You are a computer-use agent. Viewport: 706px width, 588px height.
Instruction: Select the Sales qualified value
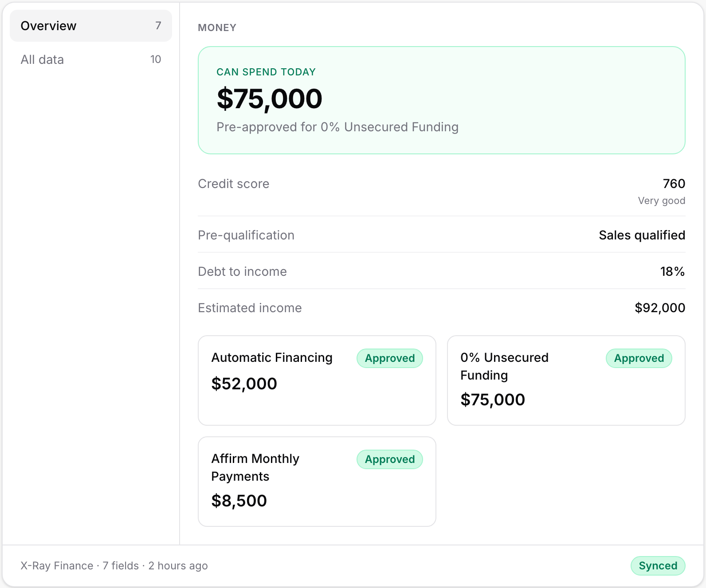point(642,235)
